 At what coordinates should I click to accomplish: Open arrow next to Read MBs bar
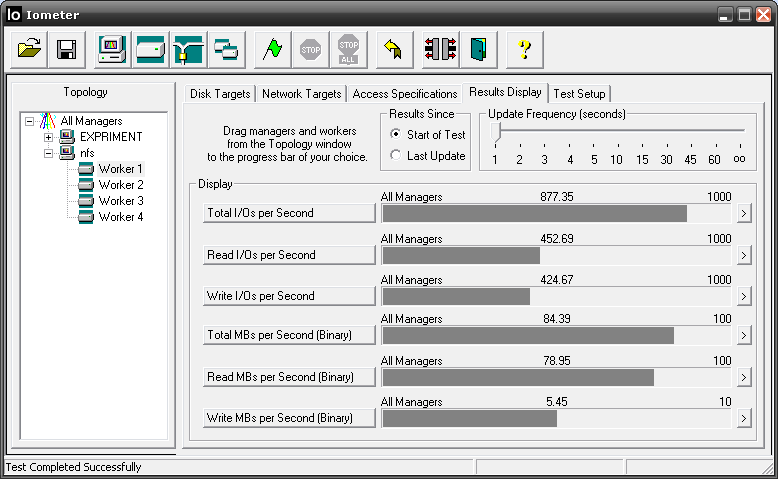[743, 377]
